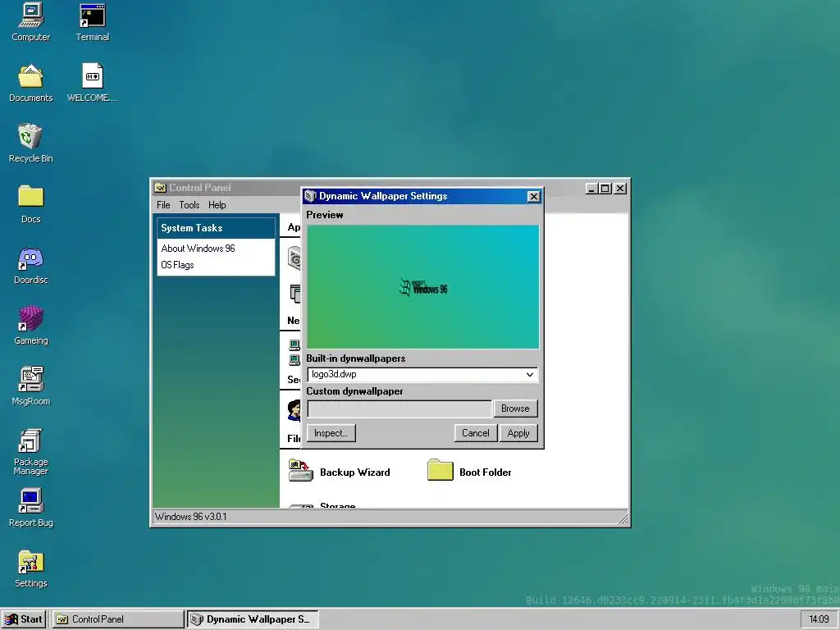Open the Tools menu in Control Panel

pos(189,205)
